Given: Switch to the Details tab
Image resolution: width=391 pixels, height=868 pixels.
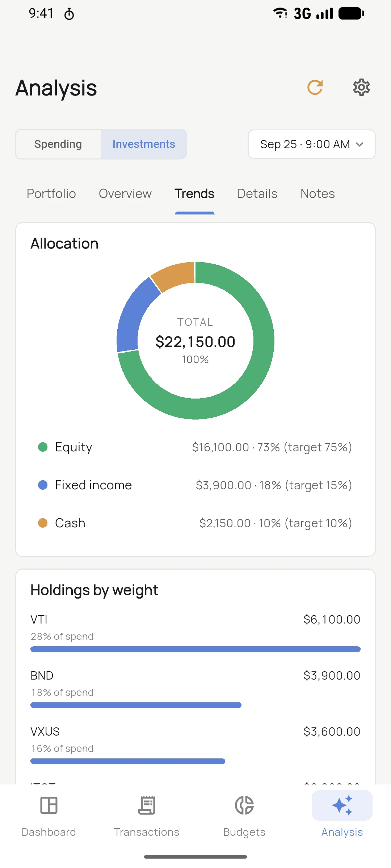Looking at the screenshot, I should [x=257, y=194].
